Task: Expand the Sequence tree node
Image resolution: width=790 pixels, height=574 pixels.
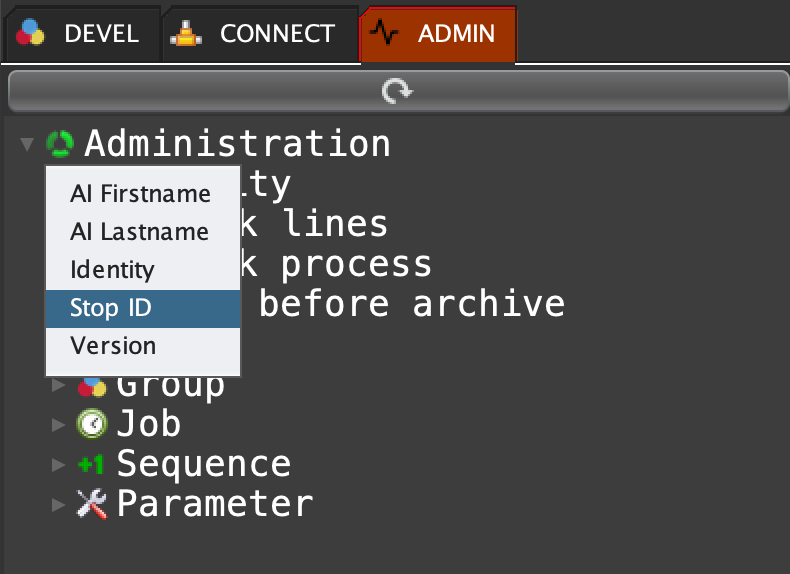Action: pos(58,464)
